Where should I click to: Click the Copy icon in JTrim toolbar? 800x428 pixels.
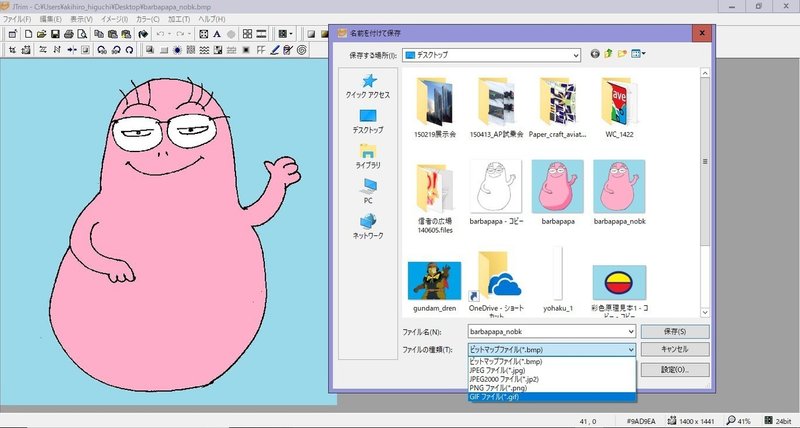click(x=99, y=34)
